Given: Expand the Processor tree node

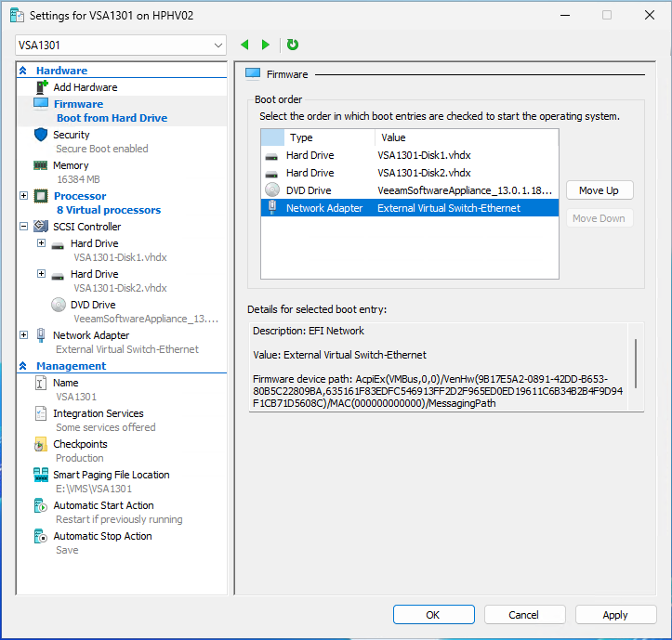Looking at the screenshot, I should [24, 196].
